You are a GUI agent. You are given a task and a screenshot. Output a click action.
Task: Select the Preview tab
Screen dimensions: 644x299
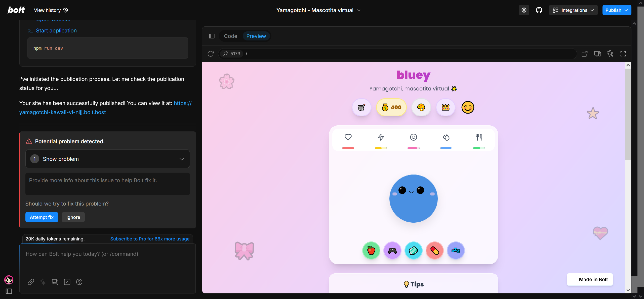click(x=256, y=36)
